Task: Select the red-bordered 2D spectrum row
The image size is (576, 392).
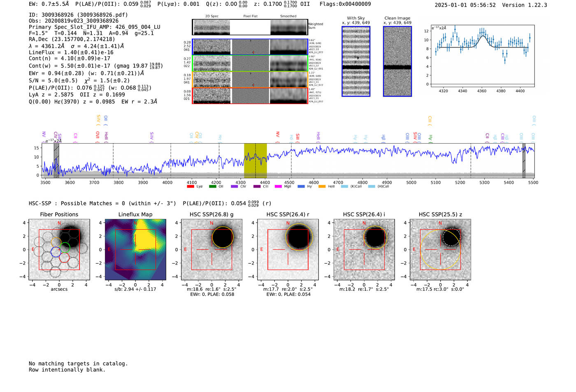Action: [250, 95]
